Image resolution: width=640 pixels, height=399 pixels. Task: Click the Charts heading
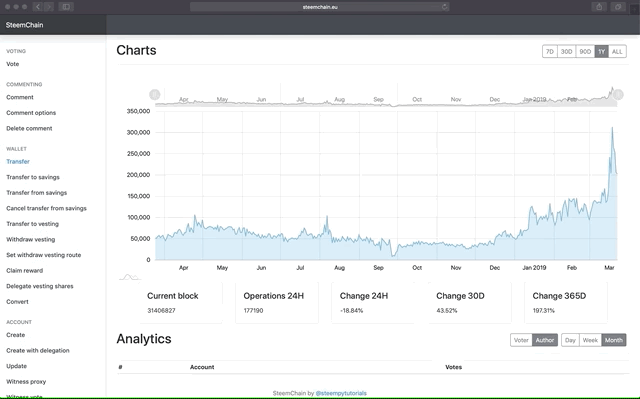tap(136, 50)
